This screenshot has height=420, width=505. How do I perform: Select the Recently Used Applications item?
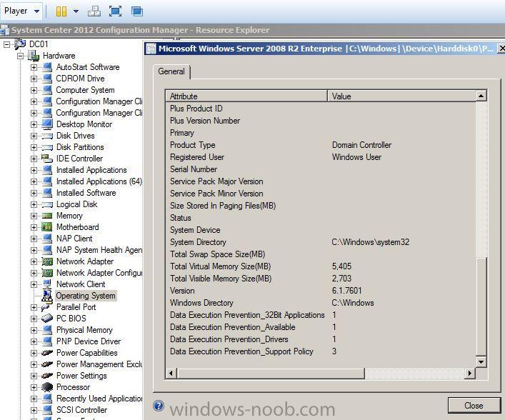99,399
